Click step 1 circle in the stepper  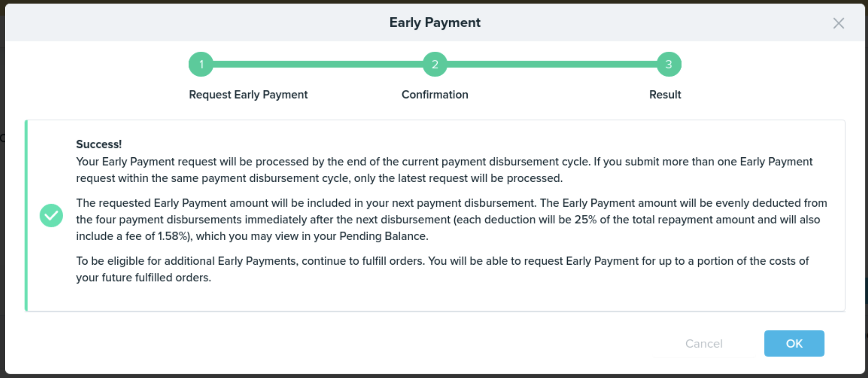click(x=201, y=64)
